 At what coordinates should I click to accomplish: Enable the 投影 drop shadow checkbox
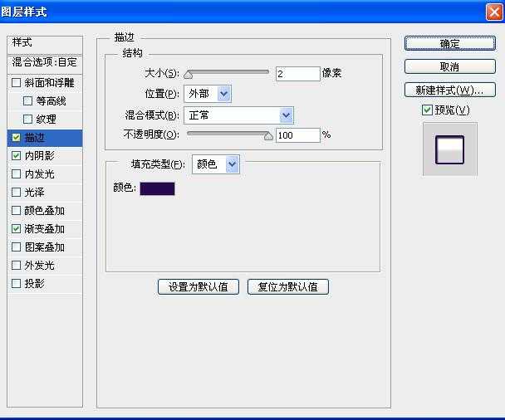coord(17,284)
